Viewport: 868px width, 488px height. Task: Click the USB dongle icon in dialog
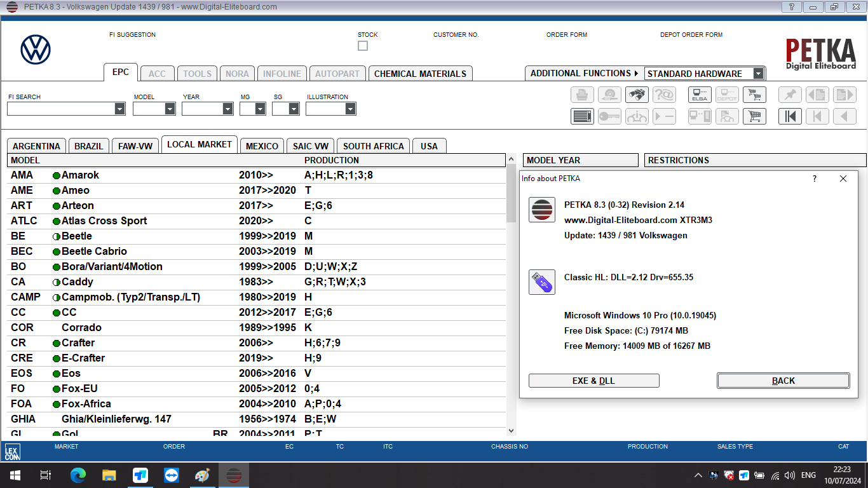pos(541,282)
